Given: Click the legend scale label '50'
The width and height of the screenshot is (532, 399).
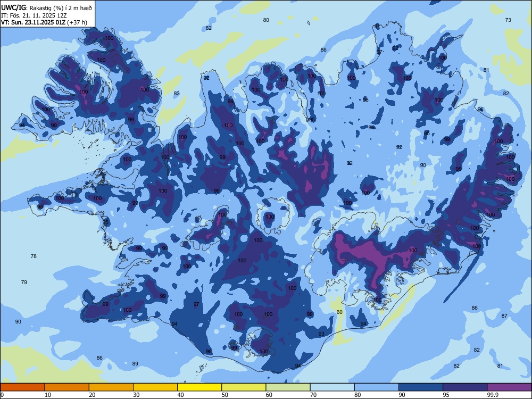Looking at the screenshot, I should (225, 395).
